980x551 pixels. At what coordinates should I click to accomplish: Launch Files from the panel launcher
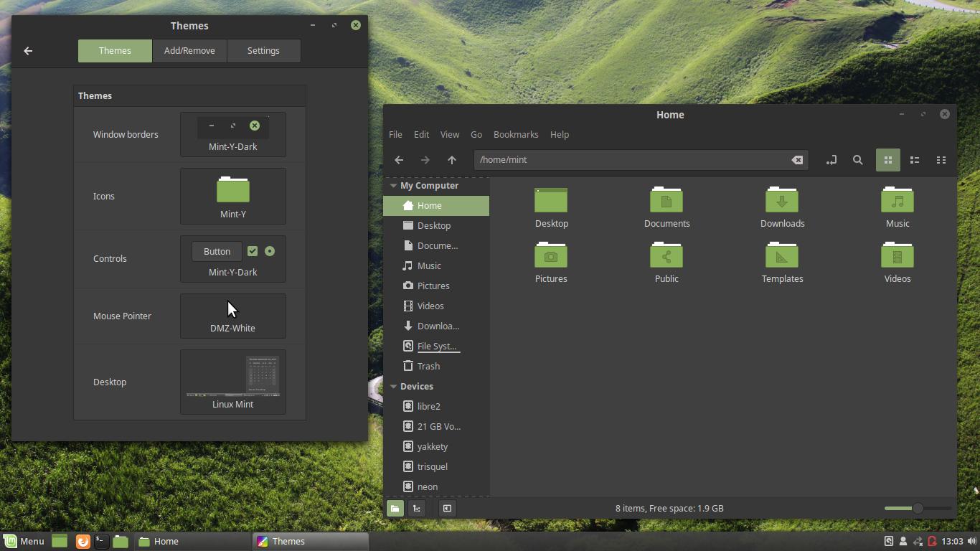(121, 542)
